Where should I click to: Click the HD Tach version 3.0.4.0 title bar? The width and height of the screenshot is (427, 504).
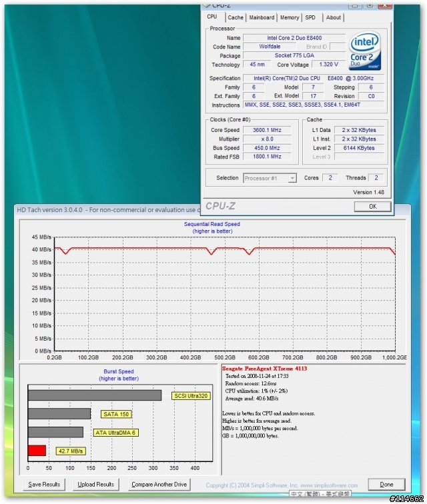[106, 210]
